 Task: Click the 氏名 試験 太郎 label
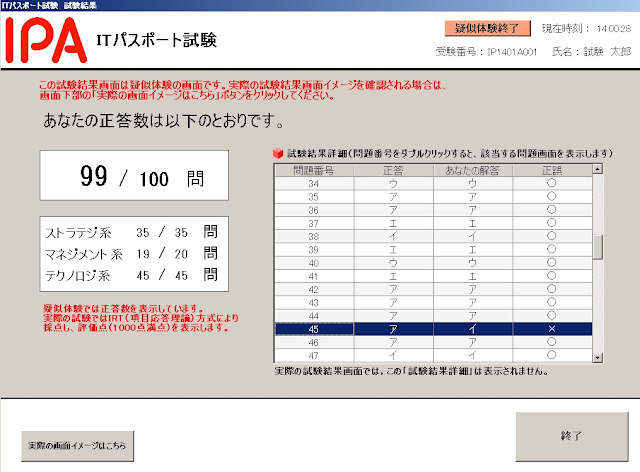591,52
